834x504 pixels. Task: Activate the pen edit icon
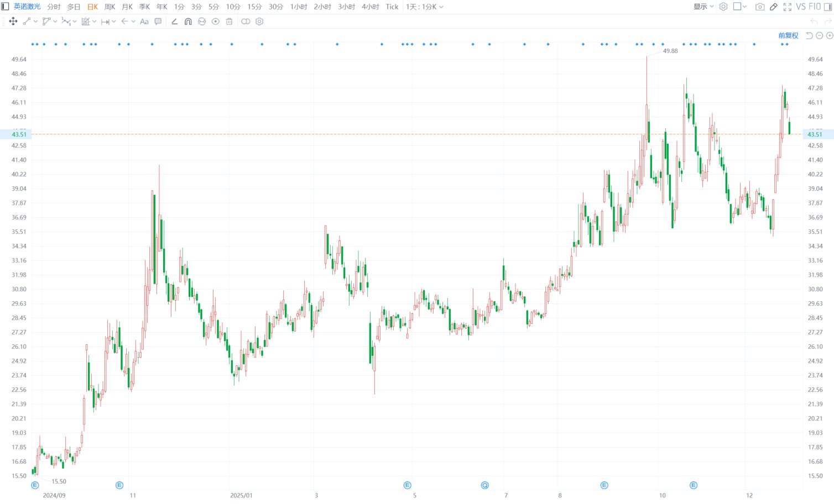point(774,7)
